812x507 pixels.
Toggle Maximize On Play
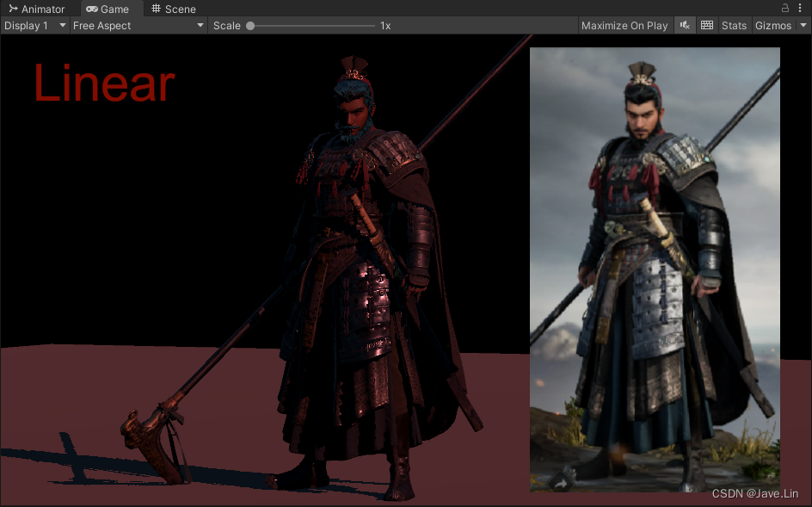pos(624,25)
